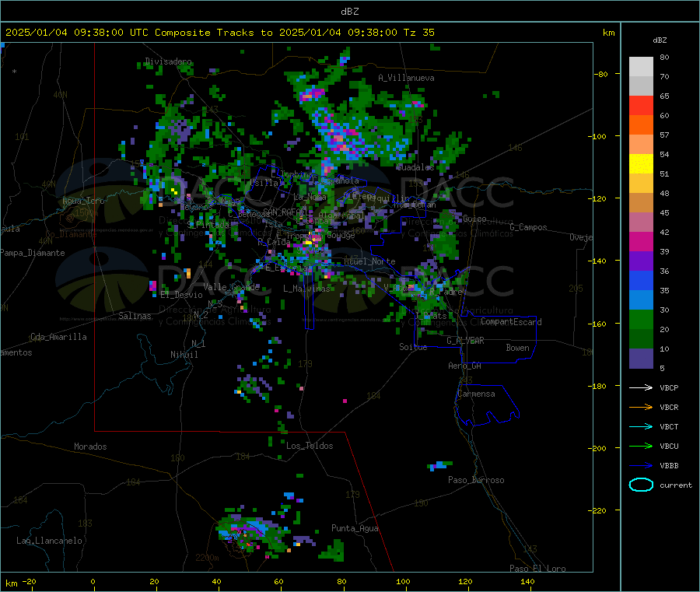This screenshot has width=700, height=592.
Task: Select the 65 dBZ red color swatch
Action: pos(641,105)
